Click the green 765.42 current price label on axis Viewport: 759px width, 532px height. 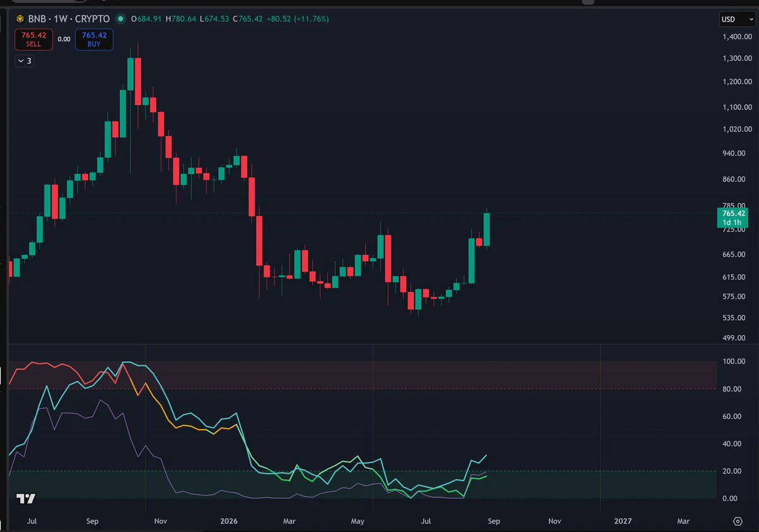[x=734, y=213]
